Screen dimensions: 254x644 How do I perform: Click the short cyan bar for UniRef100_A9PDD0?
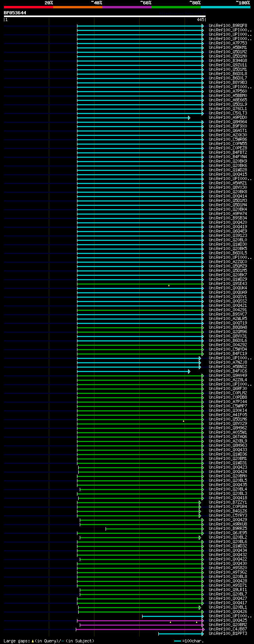click(134, 118)
